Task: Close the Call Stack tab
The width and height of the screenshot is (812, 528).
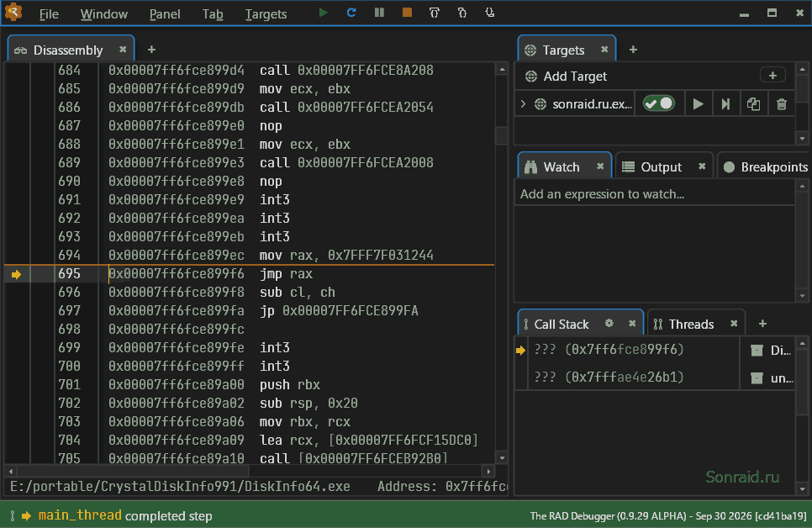Action: [x=632, y=324]
